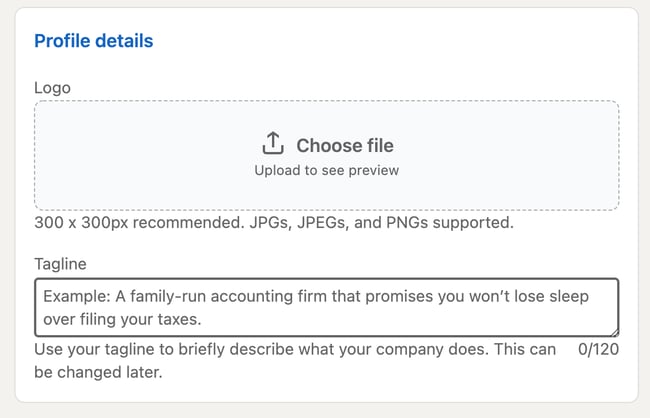Click the Profile details heading
The image size is (650, 418).
click(x=94, y=41)
